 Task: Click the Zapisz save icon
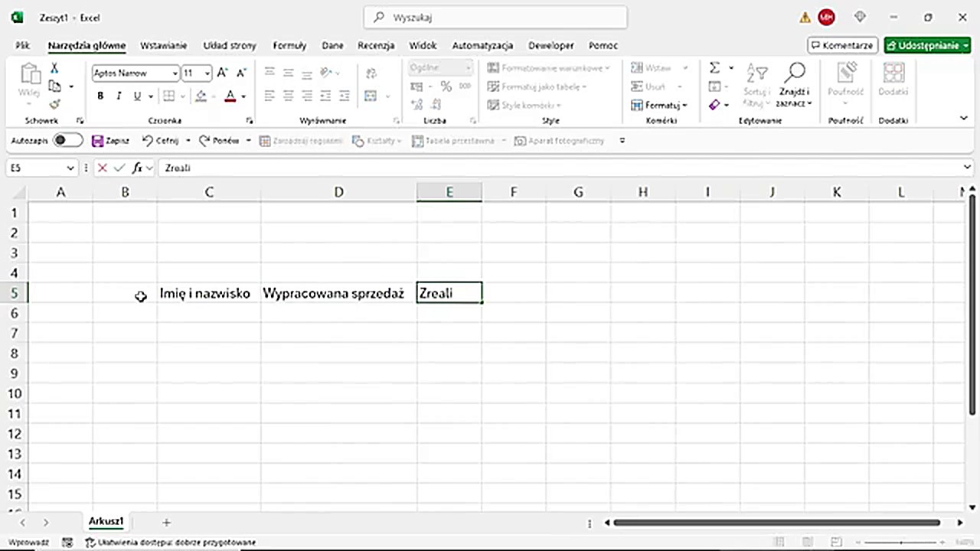(x=97, y=141)
